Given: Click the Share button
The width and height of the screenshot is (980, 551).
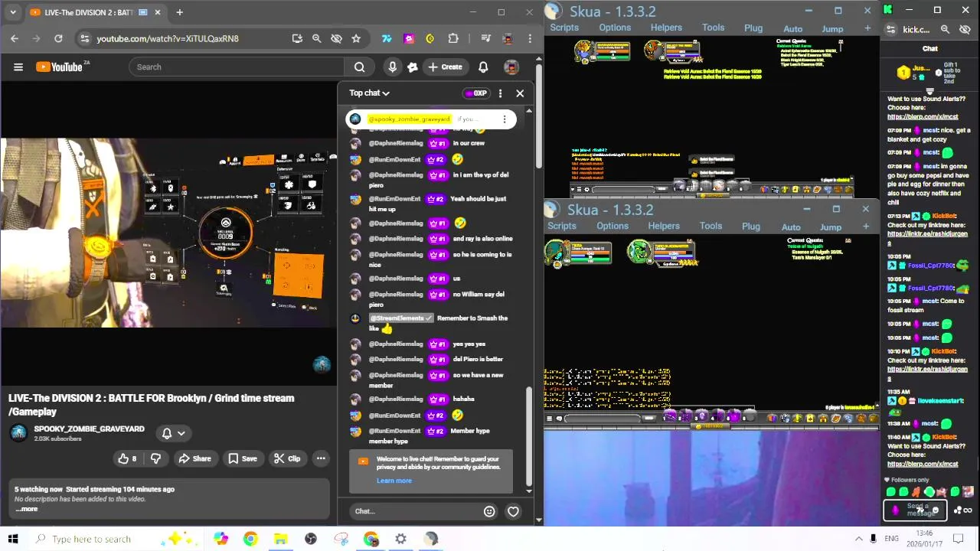Looking at the screenshot, I should click(x=194, y=458).
